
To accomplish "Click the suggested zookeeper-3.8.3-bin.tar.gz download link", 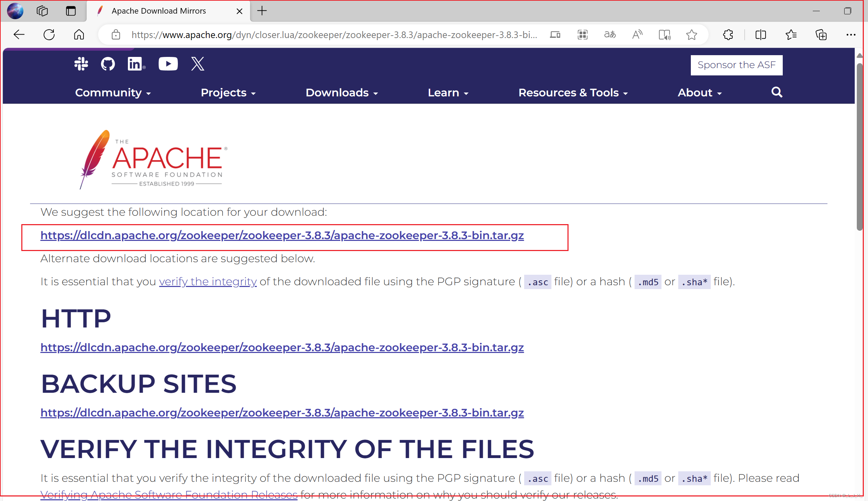I will pos(282,236).
